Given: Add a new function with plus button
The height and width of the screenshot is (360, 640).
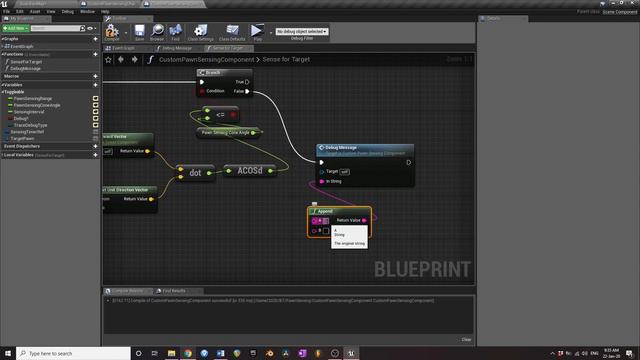Looking at the screenshot, I should coord(96,54).
